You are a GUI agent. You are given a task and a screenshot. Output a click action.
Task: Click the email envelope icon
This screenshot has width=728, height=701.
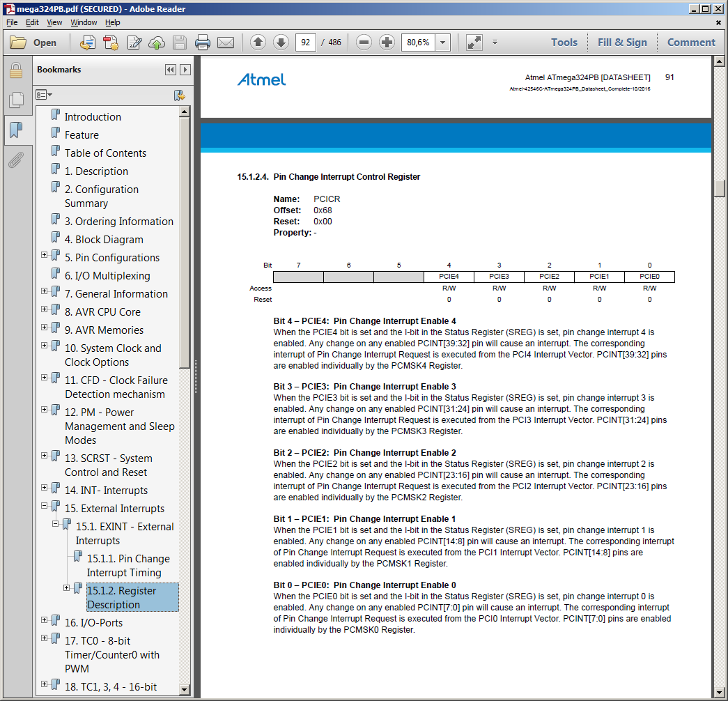click(226, 43)
